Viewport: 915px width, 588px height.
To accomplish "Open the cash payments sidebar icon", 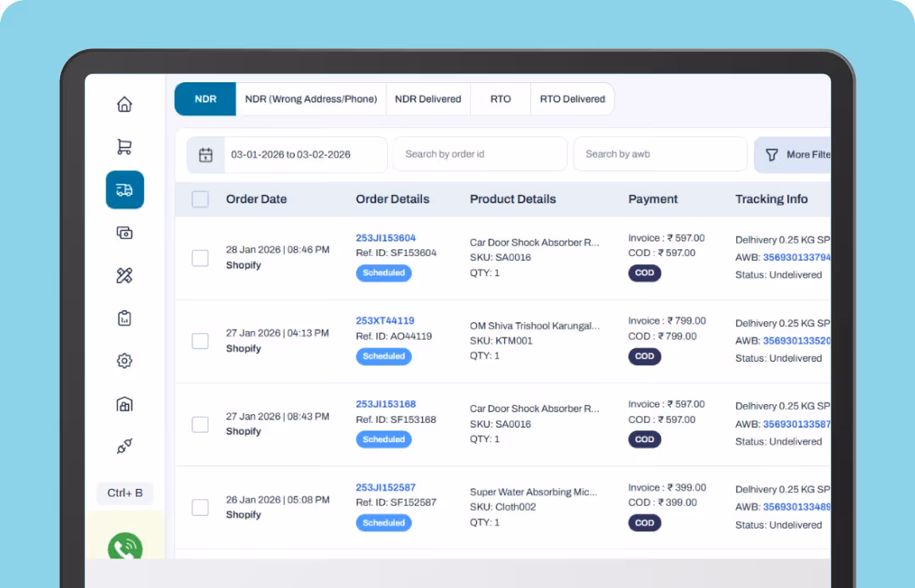I will tap(125, 233).
